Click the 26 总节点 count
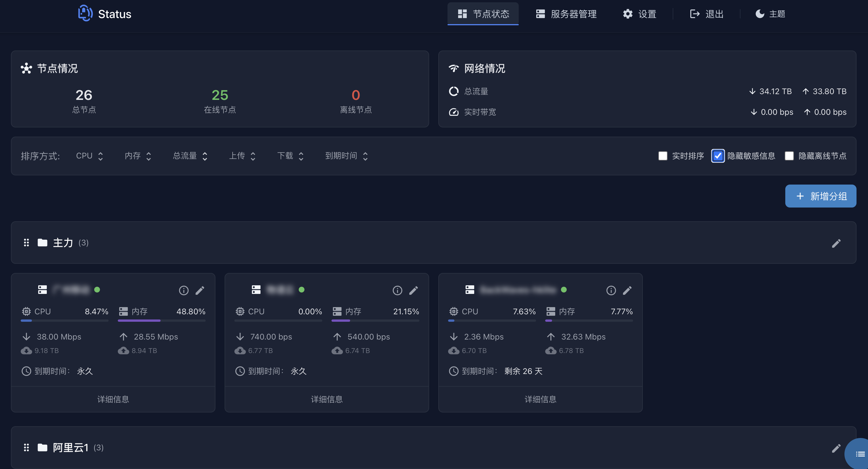 (x=84, y=95)
